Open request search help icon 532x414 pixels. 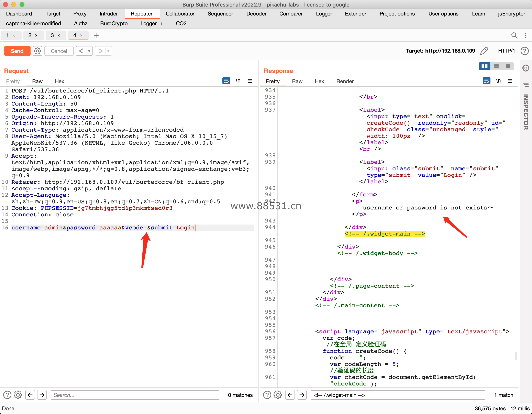coord(7,395)
